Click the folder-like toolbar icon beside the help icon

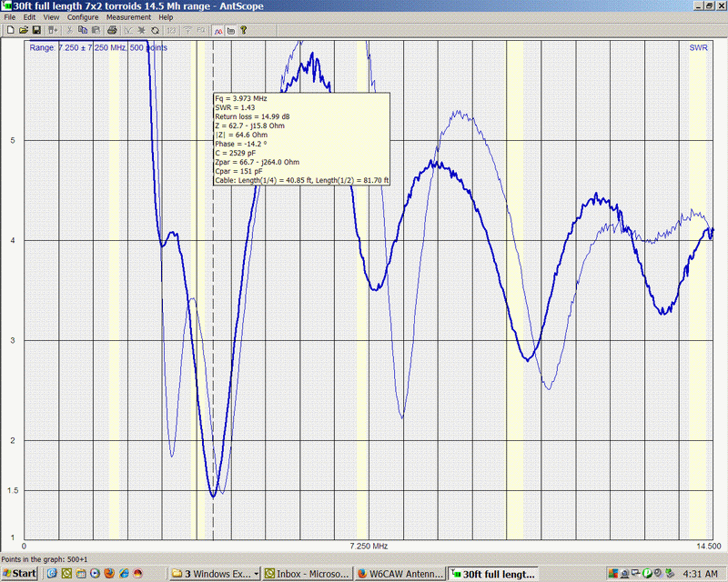231,31
